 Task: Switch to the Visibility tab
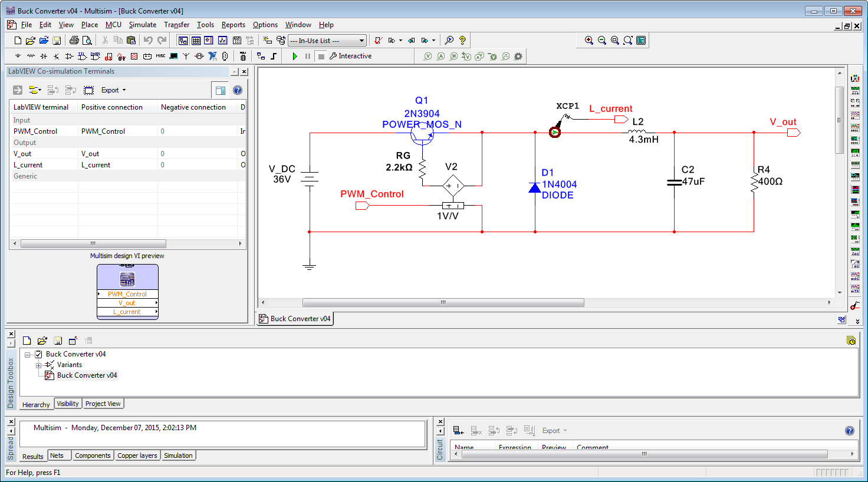(x=68, y=404)
